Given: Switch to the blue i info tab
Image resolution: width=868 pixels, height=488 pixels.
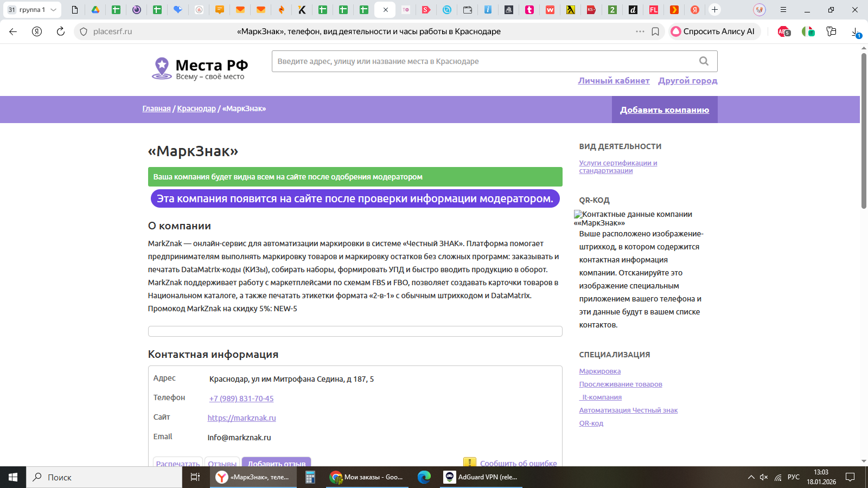Looking at the screenshot, I should point(488,10).
